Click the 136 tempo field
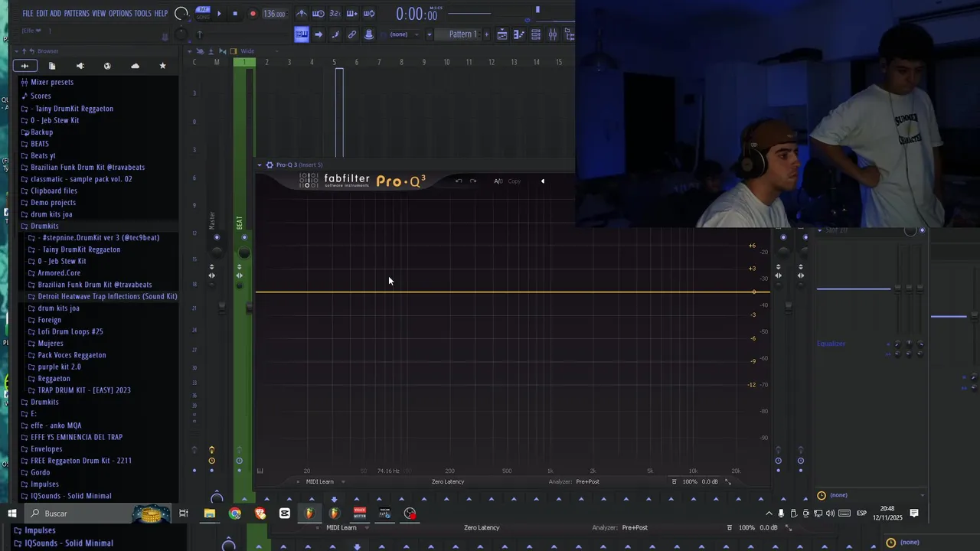Viewport: 980px width, 551px height. (x=273, y=13)
